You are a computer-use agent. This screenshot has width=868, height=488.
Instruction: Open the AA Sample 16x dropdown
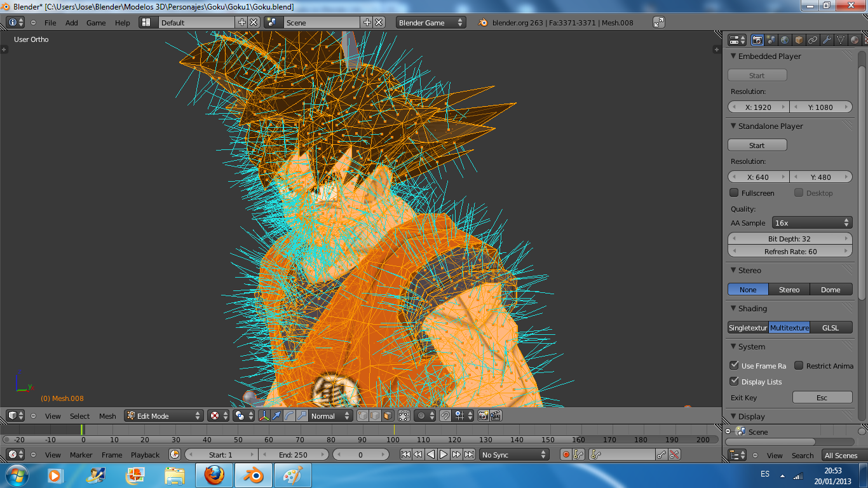click(811, 223)
